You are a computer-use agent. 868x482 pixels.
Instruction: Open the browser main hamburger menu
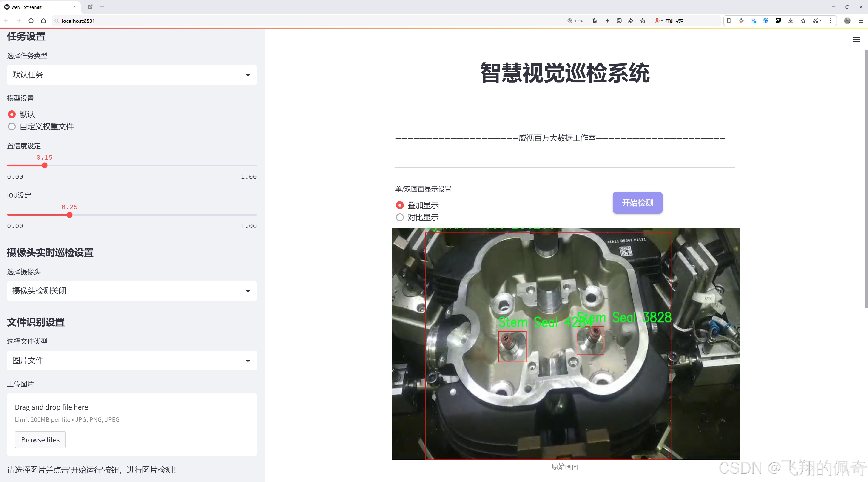861,20
